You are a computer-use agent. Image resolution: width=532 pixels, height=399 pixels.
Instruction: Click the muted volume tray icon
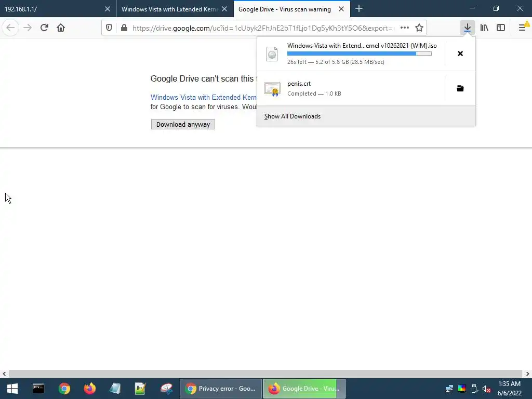click(x=486, y=389)
